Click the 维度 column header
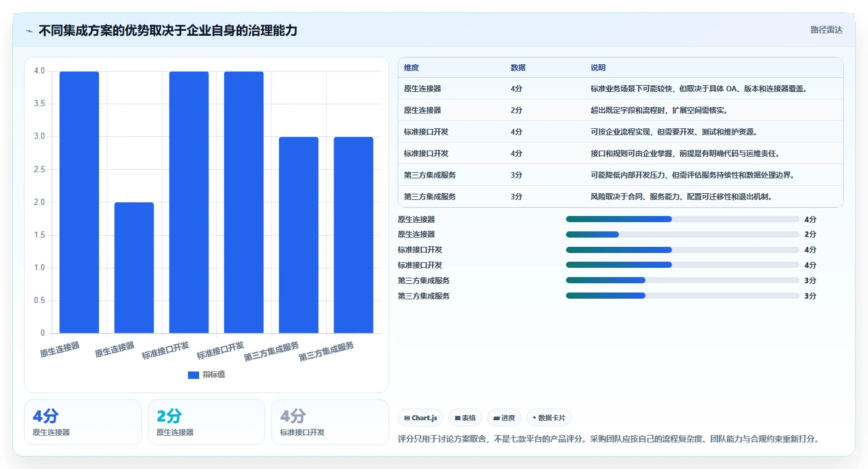Viewport: 868px width, 469px height. tap(411, 68)
